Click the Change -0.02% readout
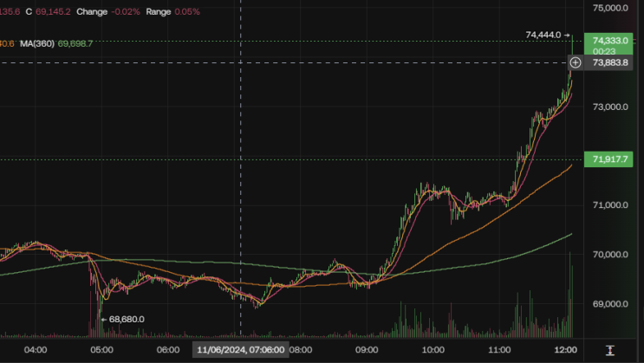The image size is (644, 363). click(108, 12)
